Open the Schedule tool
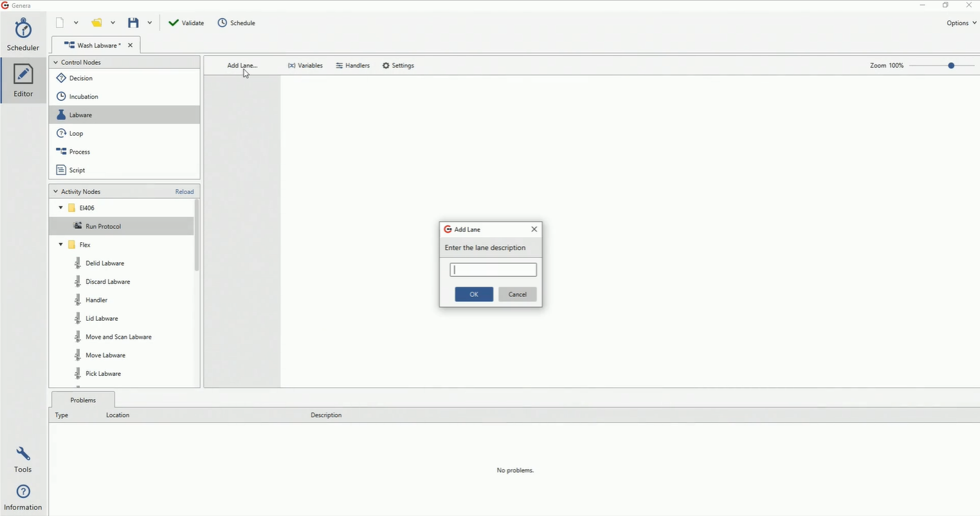Image resolution: width=980 pixels, height=516 pixels. [236, 22]
